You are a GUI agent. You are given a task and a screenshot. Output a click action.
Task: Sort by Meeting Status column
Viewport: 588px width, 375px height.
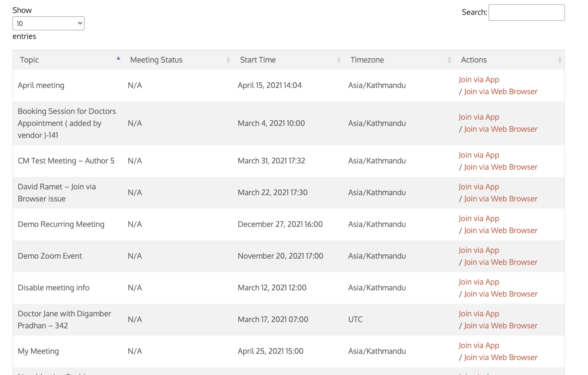(x=157, y=60)
